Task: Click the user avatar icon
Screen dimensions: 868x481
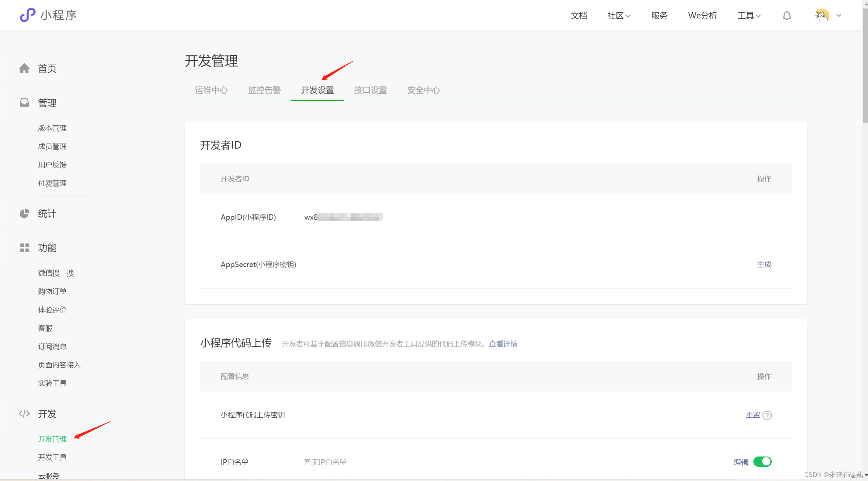Action: tap(822, 15)
